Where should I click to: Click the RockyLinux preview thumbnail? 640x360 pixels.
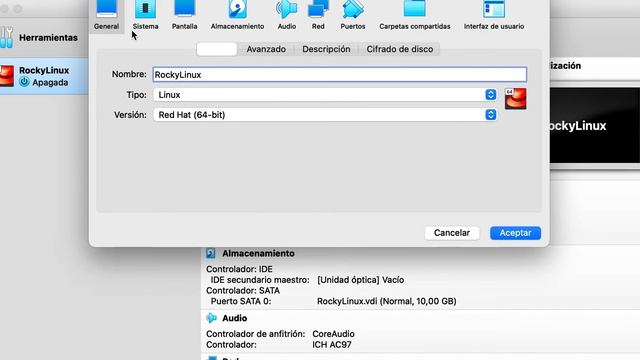(x=595, y=125)
